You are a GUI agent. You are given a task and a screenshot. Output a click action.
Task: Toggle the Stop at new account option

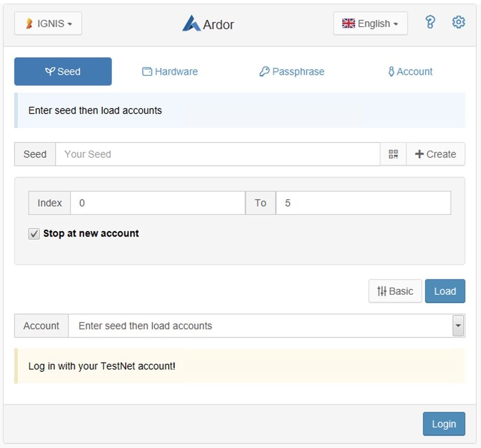click(34, 233)
